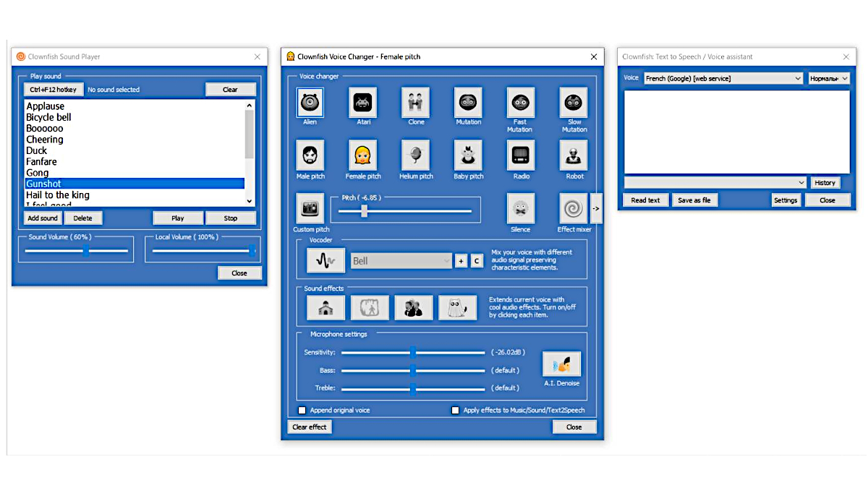The width and height of the screenshot is (868, 488).
Task: Pick the Baby pitch voice
Action: (468, 155)
